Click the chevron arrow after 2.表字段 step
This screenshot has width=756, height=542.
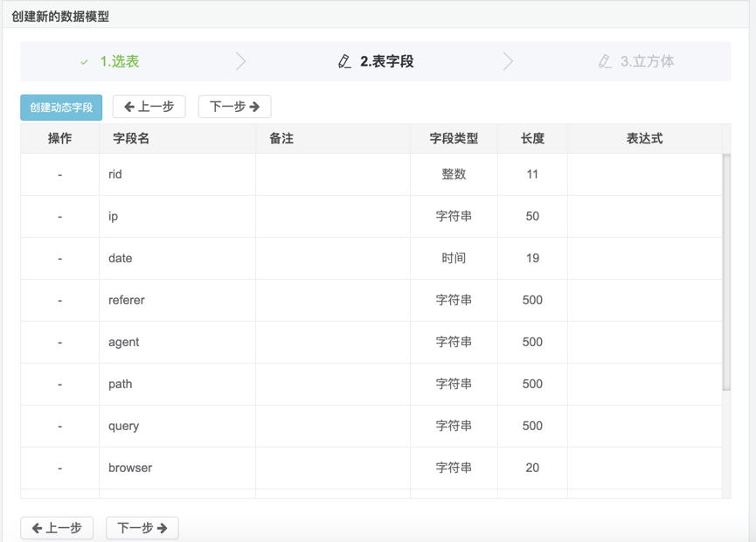pos(508,61)
